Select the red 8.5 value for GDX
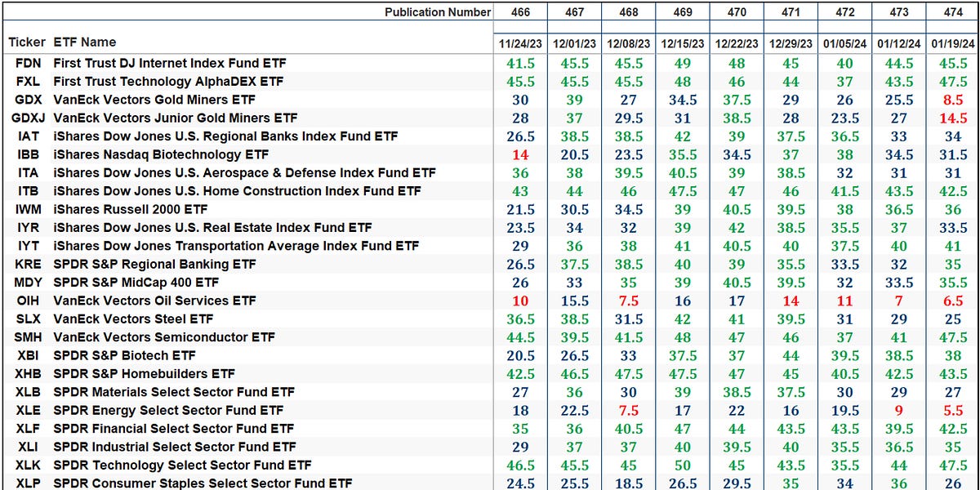The height and width of the screenshot is (490, 980). pos(953,100)
